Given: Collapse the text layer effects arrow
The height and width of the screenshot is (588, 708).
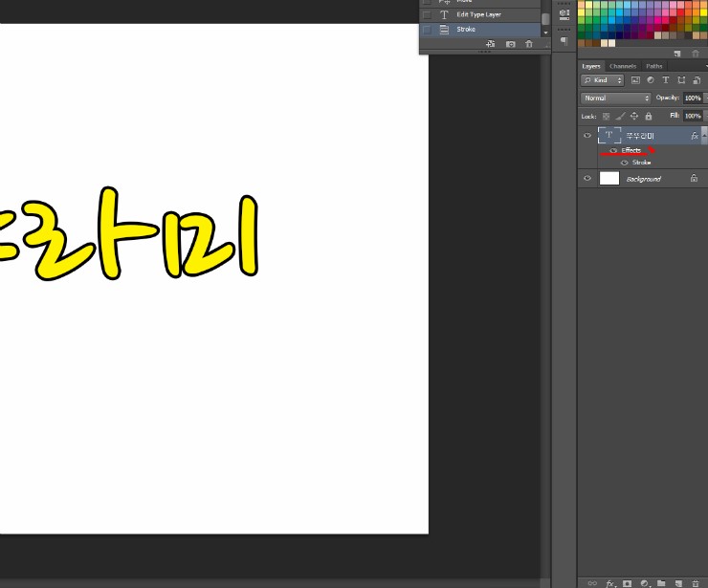Looking at the screenshot, I should (x=704, y=136).
